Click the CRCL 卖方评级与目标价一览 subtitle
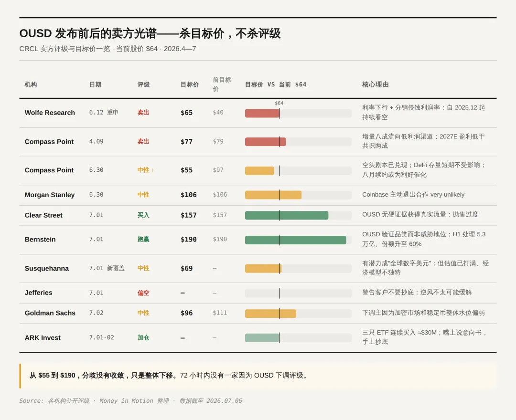The height and width of the screenshot is (420, 516). (107, 49)
